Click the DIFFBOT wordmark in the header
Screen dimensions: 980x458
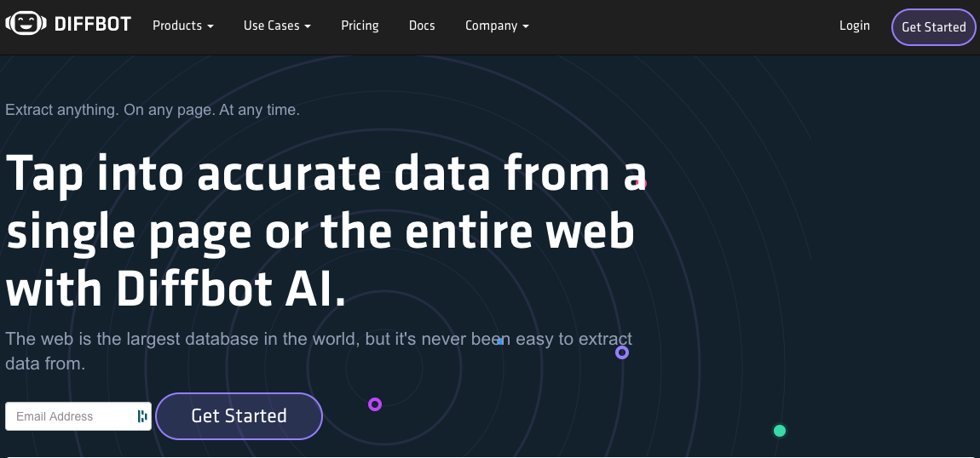(93, 25)
